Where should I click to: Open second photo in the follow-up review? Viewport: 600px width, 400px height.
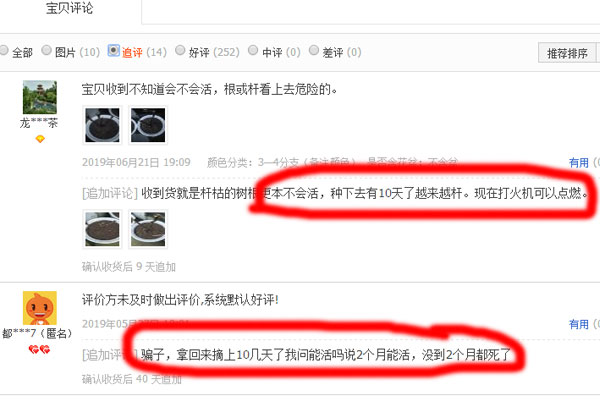tap(148, 230)
